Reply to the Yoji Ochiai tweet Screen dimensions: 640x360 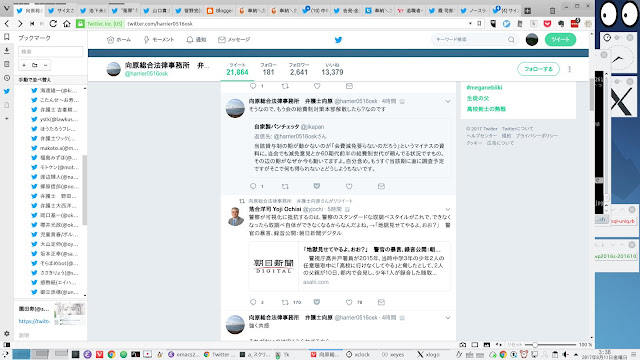click(253, 302)
